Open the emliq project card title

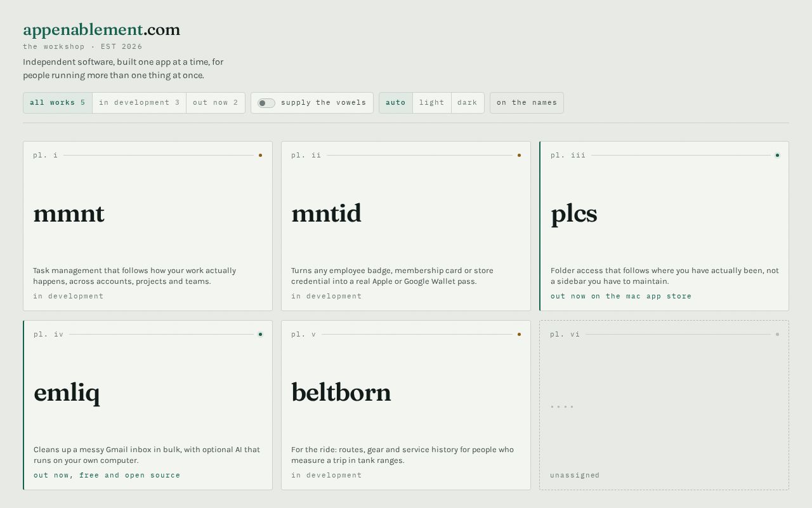pos(67,393)
